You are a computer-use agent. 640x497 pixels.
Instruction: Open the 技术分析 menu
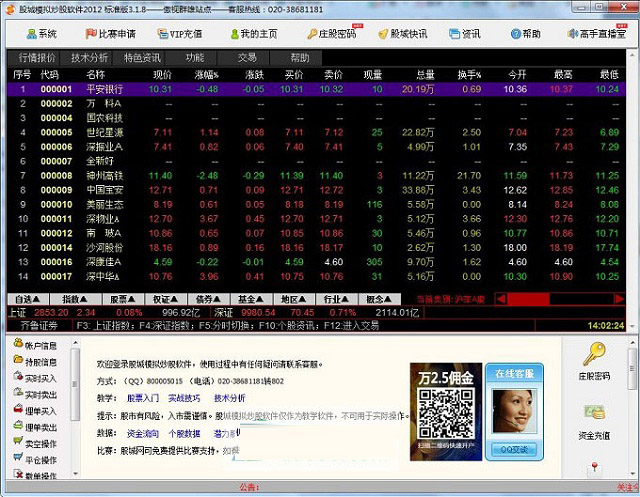(x=89, y=58)
